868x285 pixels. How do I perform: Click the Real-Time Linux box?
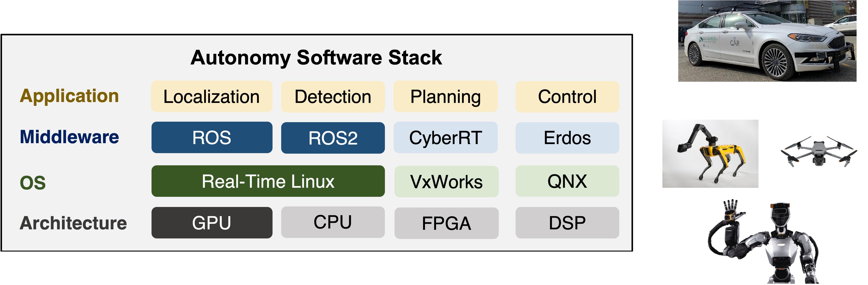[x=268, y=181]
